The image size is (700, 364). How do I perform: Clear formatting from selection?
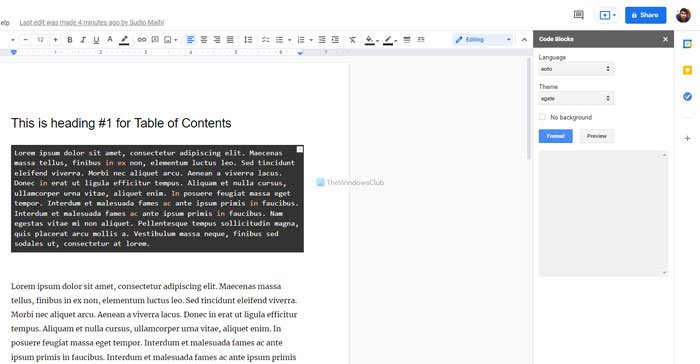pyautogui.click(x=353, y=40)
